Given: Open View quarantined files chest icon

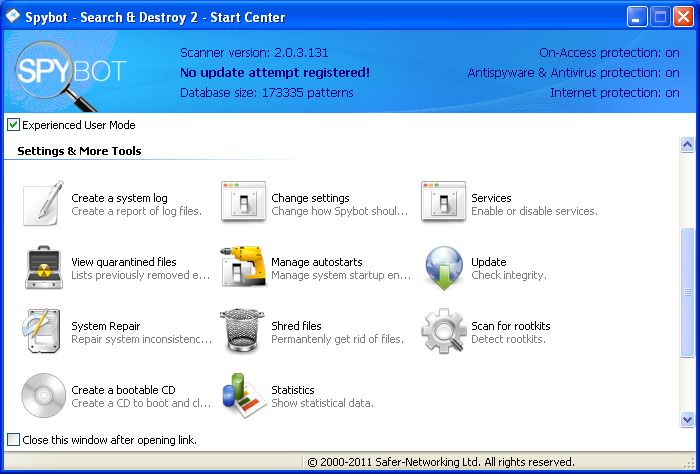Looking at the screenshot, I should point(43,268).
